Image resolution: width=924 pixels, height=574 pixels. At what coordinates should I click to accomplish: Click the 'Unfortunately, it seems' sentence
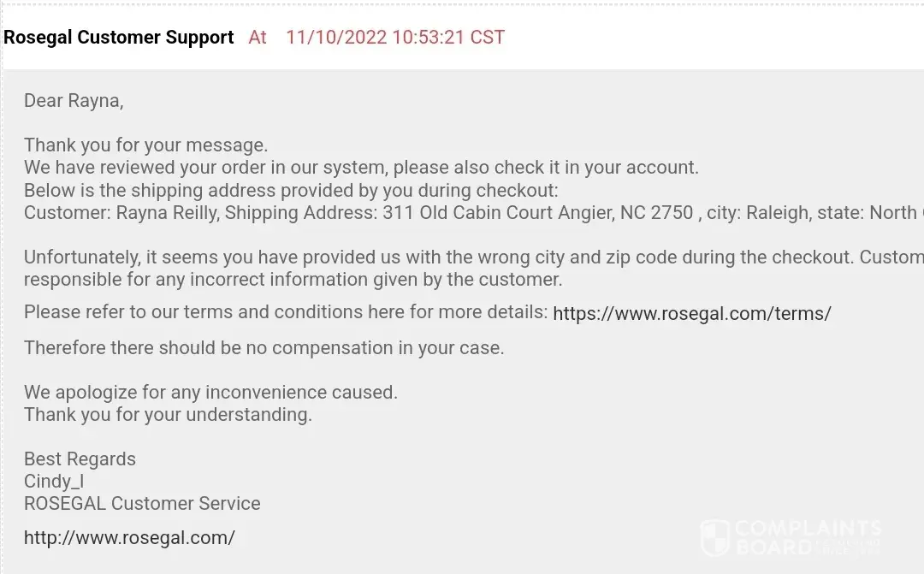coord(471,257)
